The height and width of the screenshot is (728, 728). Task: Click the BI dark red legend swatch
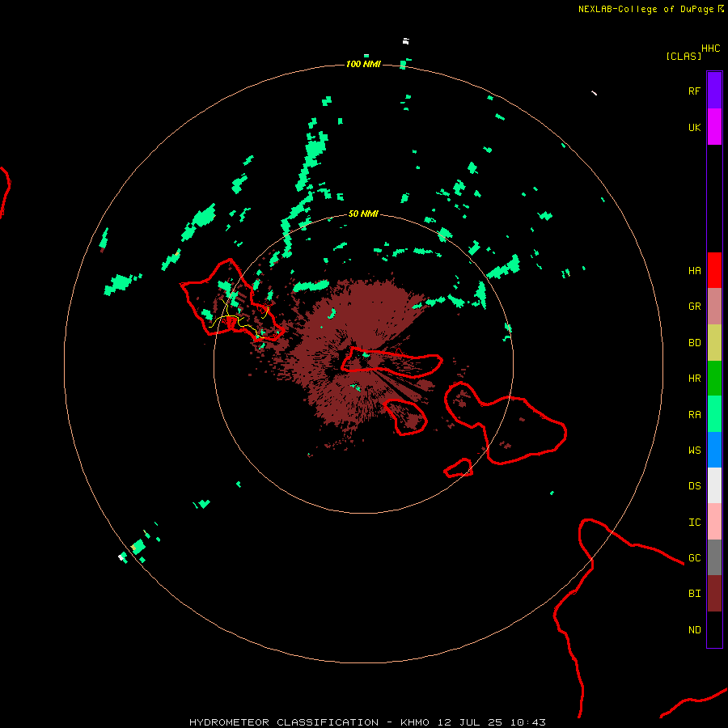point(714,594)
